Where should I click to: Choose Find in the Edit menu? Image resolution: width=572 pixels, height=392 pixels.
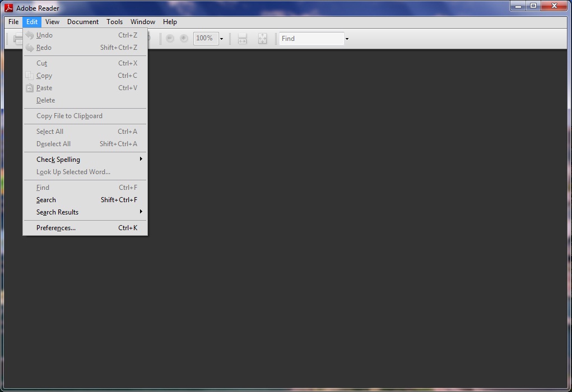pyautogui.click(x=85, y=188)
